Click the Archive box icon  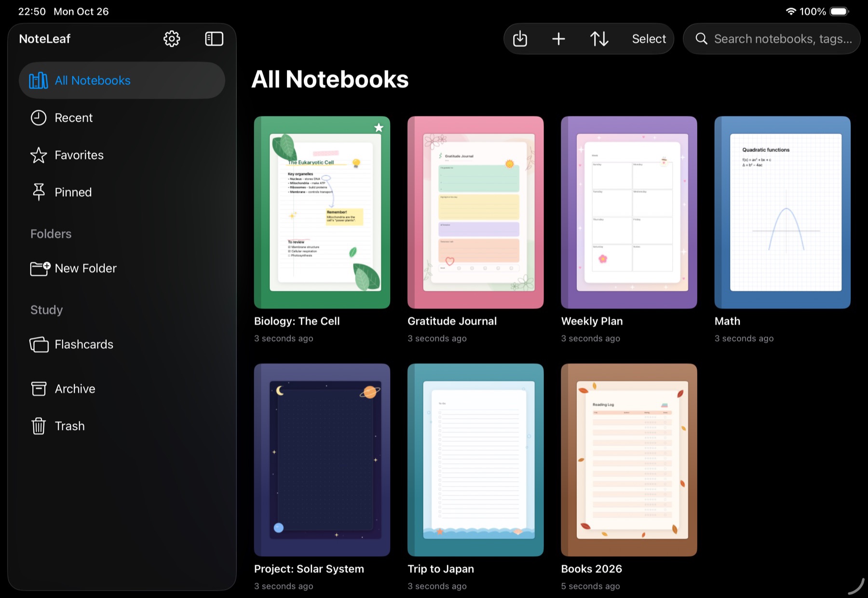[39, 389]
